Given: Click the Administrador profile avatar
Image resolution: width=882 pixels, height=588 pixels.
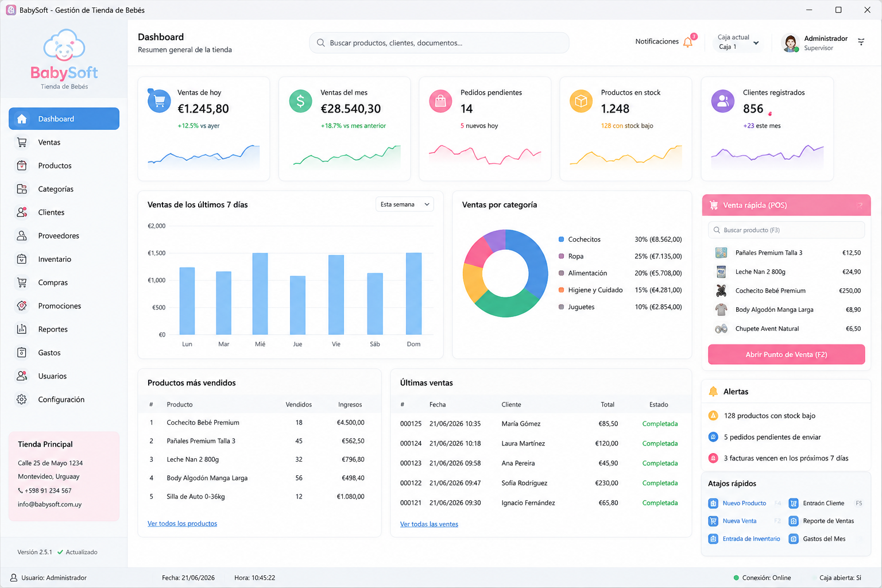Looking at the screenshot, I should (x=791, y=43).
